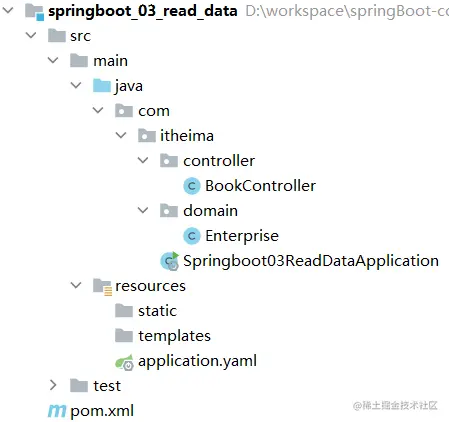Select the resources folder label

tap(150, 286)
